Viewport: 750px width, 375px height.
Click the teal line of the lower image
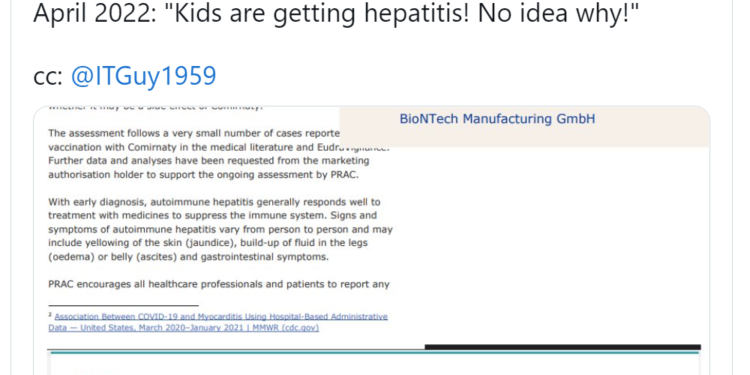tap(375, 353)
